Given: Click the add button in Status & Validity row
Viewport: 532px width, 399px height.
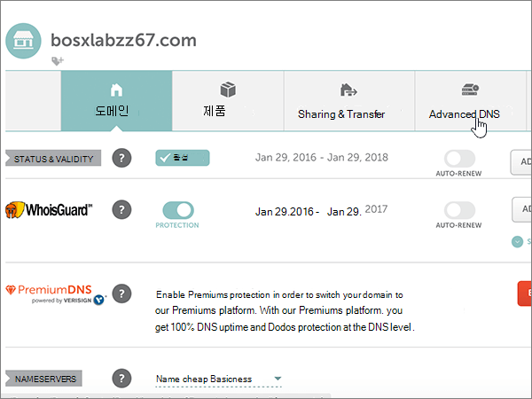Looking at the screenshot, I should click(x=521, y=162).
